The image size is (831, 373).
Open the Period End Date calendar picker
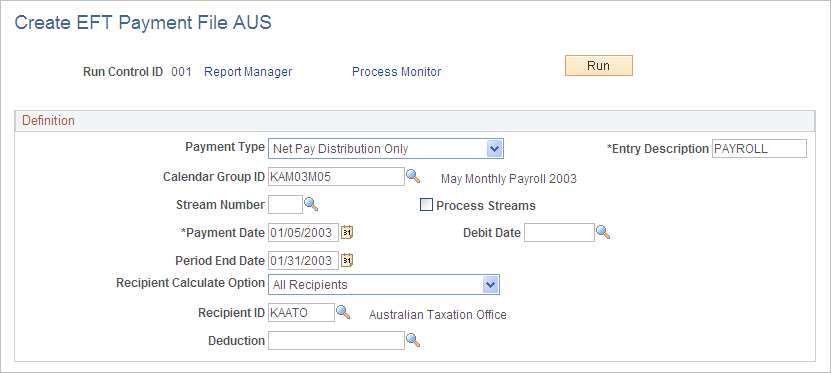[347, 260]
